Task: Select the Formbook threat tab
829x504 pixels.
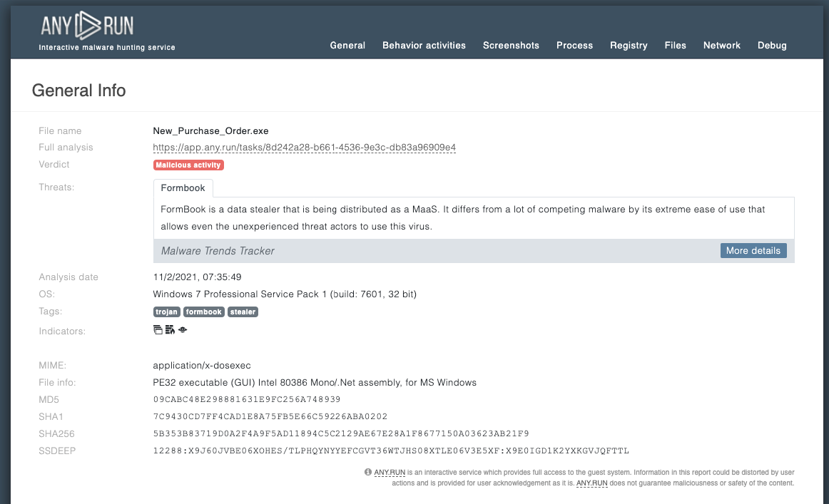Action: point(183,188)
